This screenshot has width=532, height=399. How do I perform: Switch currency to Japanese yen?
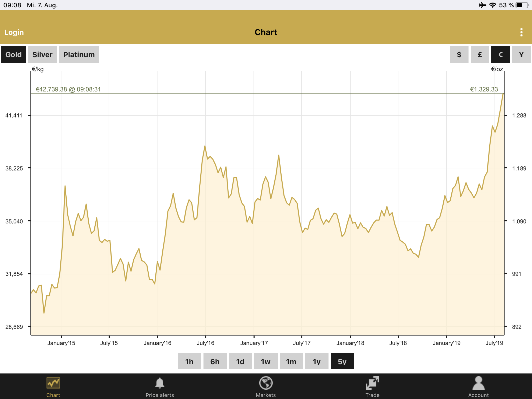click(x=521, y=55)
